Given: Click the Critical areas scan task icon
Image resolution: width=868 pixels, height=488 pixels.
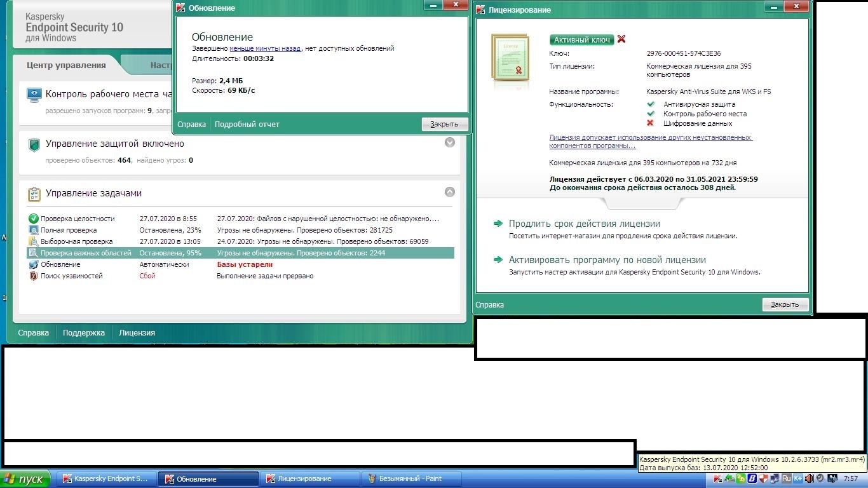Looking at the screenshot, I should tap(34, 253).
